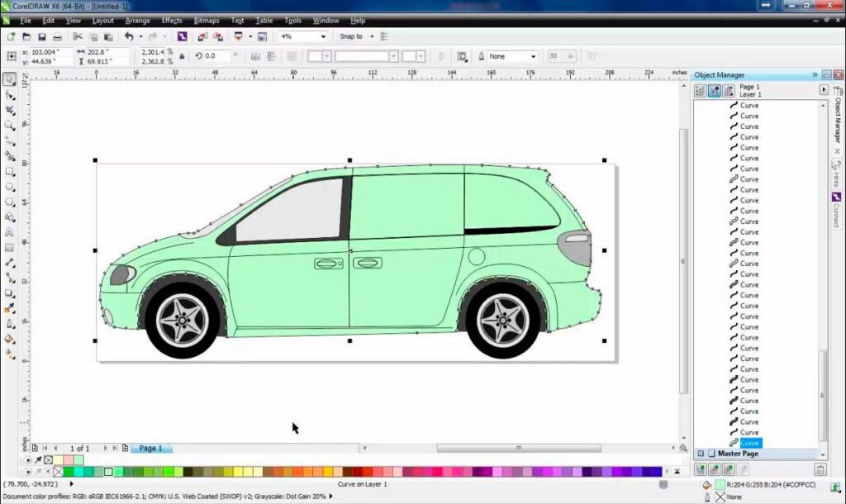This screenshot has height=504, width=846.
Task: Expand the Master Page tree node
Action: point(701,454)
